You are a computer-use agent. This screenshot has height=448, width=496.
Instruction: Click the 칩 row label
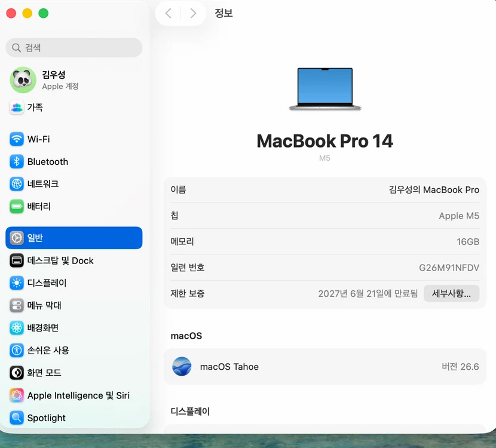174,216
